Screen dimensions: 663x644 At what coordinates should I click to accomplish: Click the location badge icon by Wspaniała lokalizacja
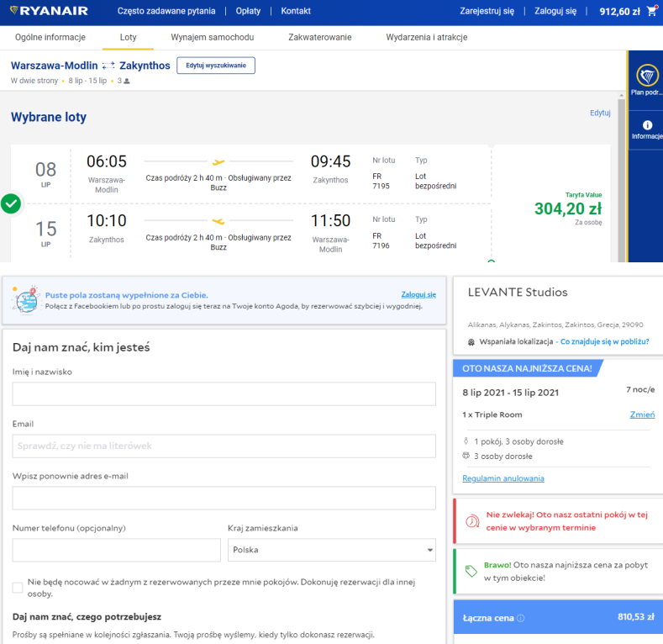tap(471, 342)
